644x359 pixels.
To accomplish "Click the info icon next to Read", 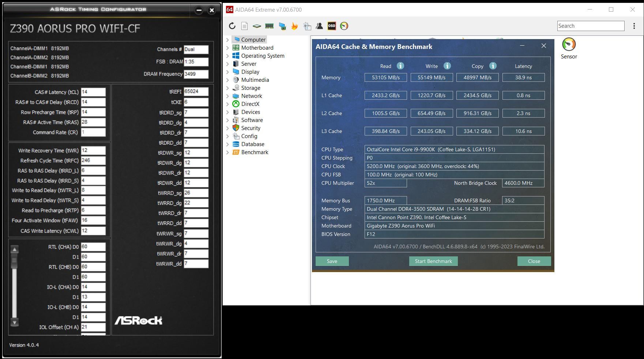I will coord(400,66).
